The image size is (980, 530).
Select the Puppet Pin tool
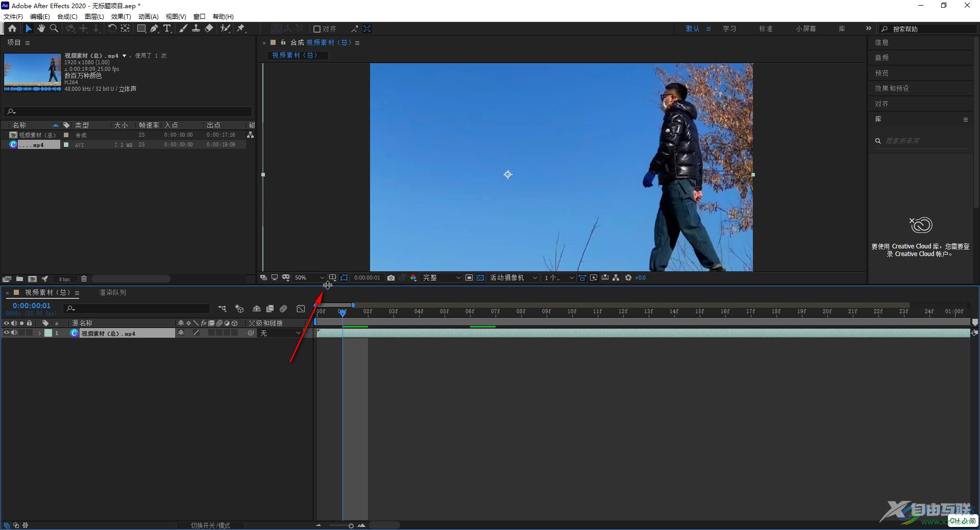pos(241,29)
